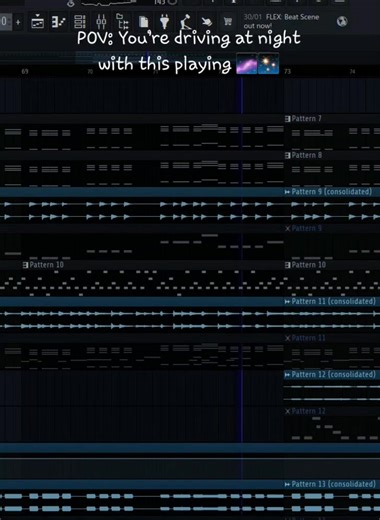Open the shopping cart content library
Viewport: 380px width, 520px height.
tap(228, 22)
